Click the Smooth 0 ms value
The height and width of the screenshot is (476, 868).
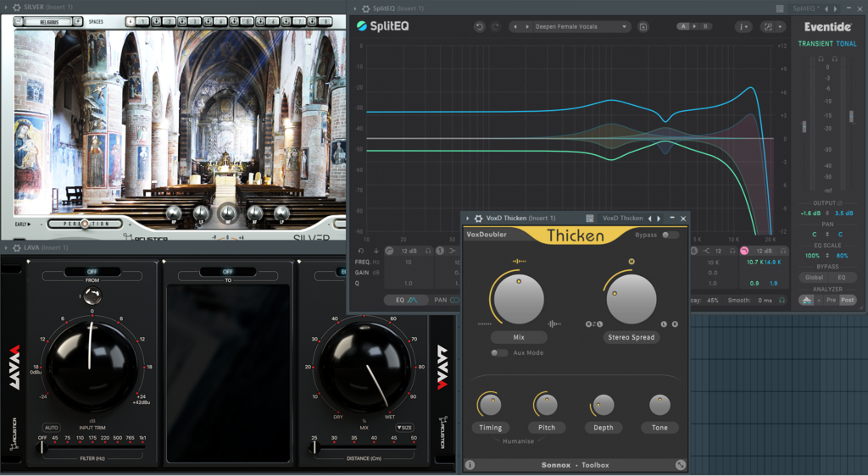click(765, 300)
